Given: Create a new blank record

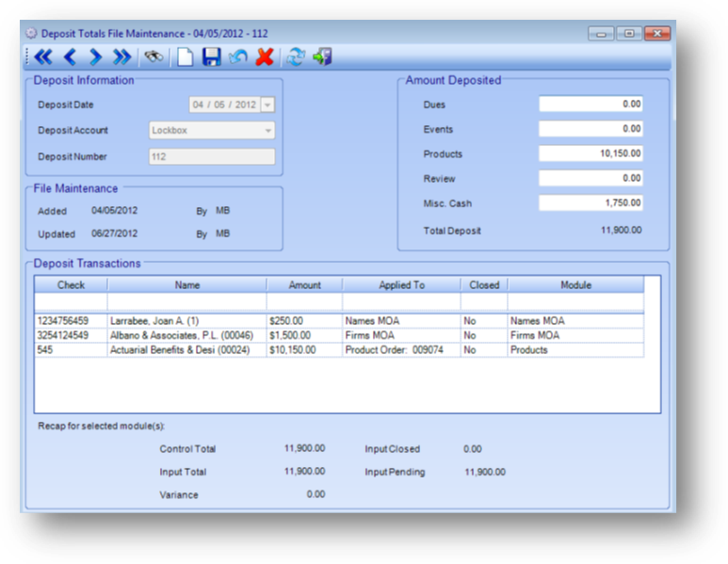Looking at the screenshot, I should coord(186,57).
